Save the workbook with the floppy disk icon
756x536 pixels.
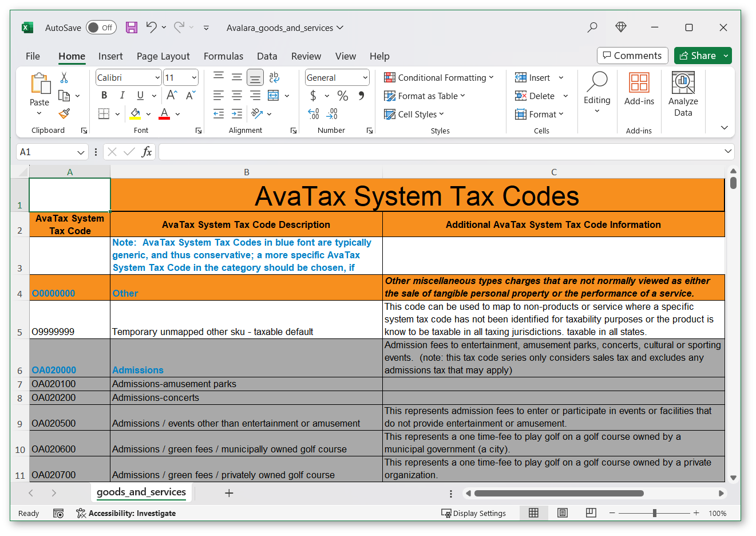click(x=132, y=27)
